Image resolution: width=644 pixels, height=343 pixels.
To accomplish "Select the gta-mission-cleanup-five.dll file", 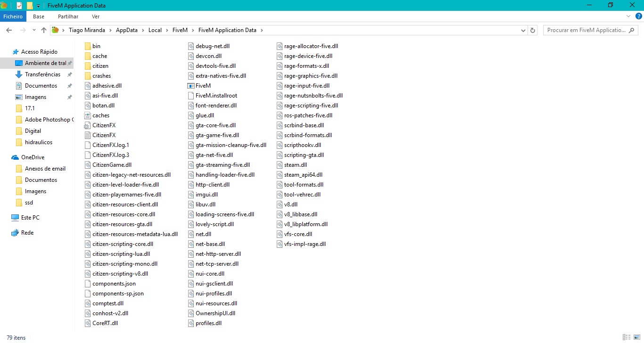I will 227,145.
